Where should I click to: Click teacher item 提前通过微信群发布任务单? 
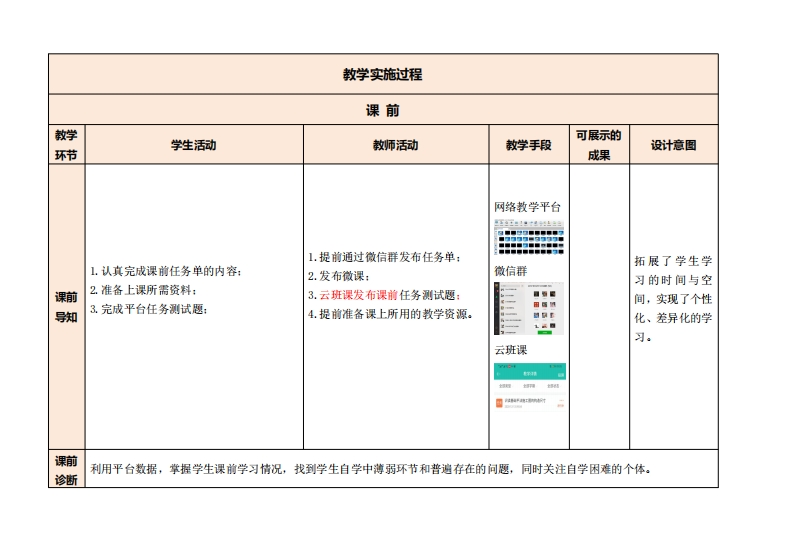pos(384,257)
